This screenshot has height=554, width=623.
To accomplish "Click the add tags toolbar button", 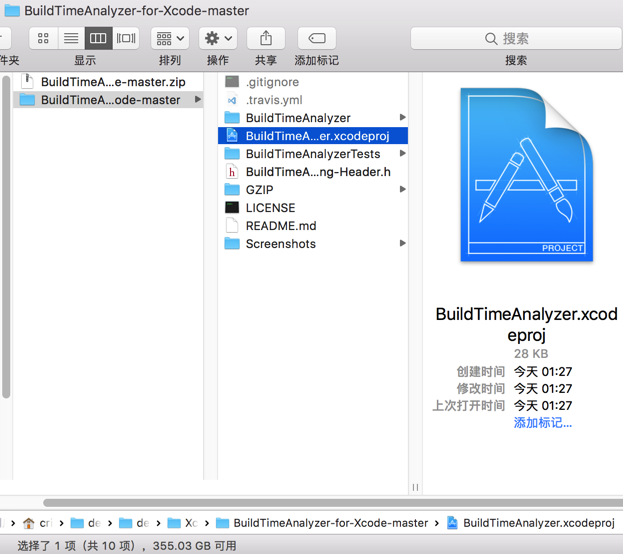I will pyautogui.click(x=317, y=38).
